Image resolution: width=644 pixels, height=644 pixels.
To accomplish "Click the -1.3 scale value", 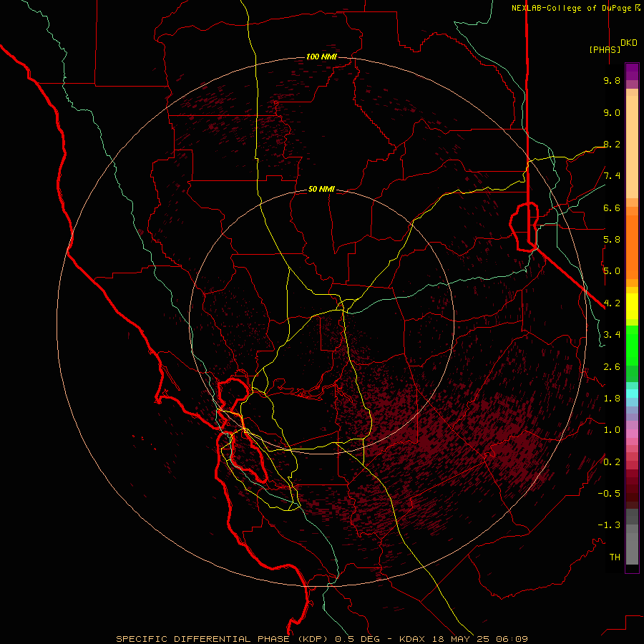I will (x=609, y=525).
